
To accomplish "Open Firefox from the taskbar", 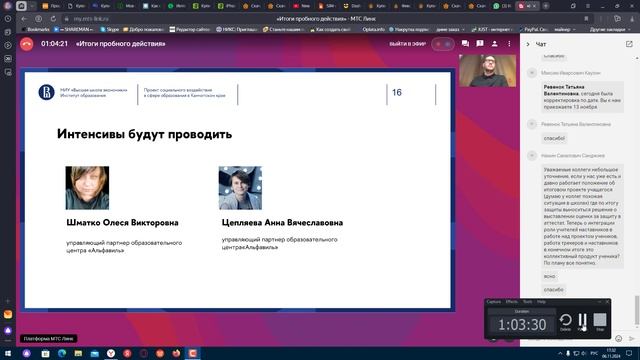I will point(176,353).
